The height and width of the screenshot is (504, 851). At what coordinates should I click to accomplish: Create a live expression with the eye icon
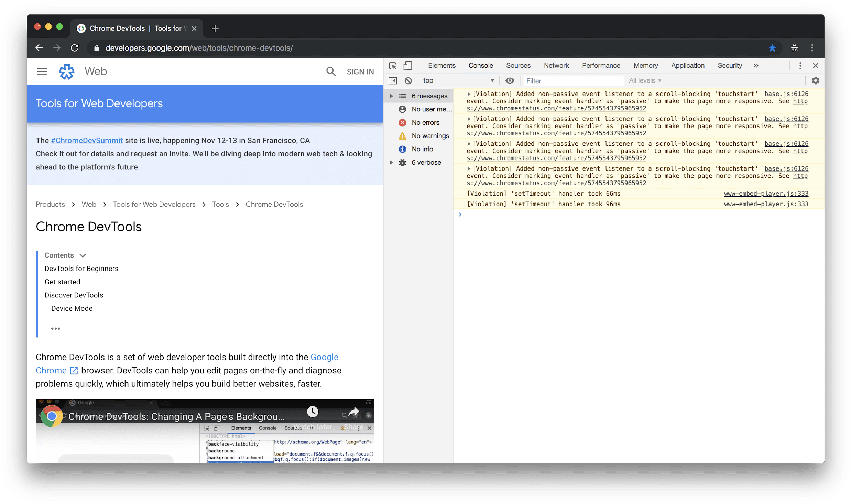click(510, 80)
